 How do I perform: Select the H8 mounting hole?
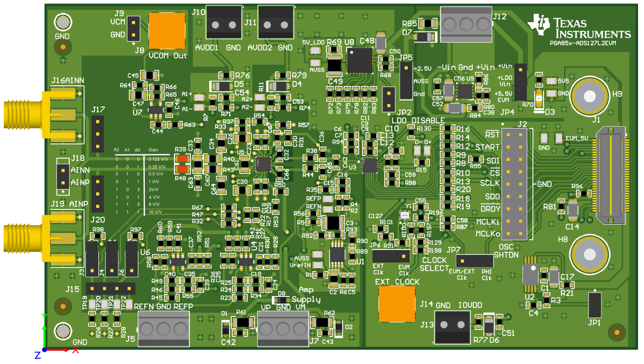pos(589,255)
